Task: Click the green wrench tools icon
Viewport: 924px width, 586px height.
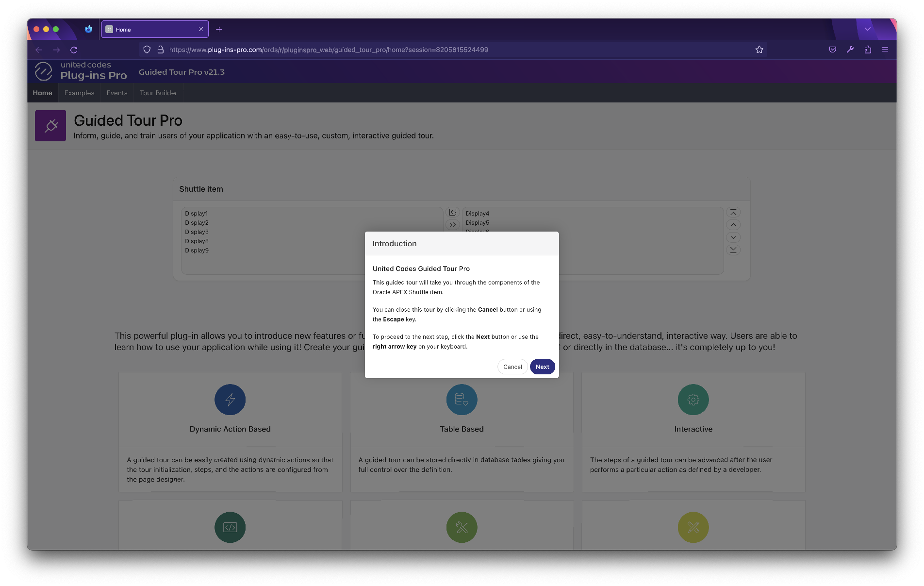Action: coord(462,527)
